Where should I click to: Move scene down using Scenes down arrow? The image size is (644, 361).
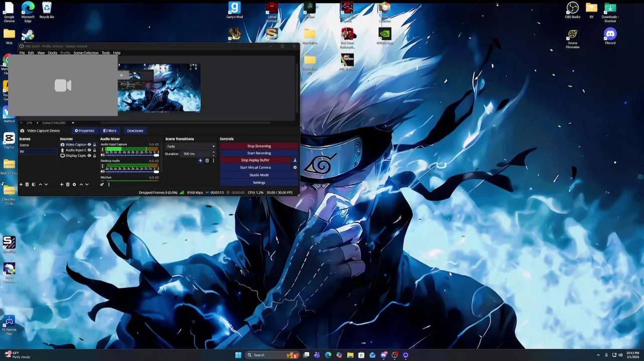tap(46, 185)
